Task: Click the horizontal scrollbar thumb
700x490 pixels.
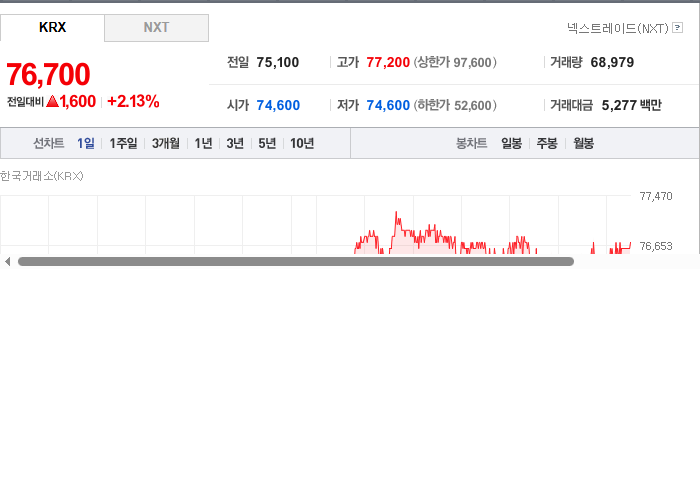Action: click(x=296, y=262)
